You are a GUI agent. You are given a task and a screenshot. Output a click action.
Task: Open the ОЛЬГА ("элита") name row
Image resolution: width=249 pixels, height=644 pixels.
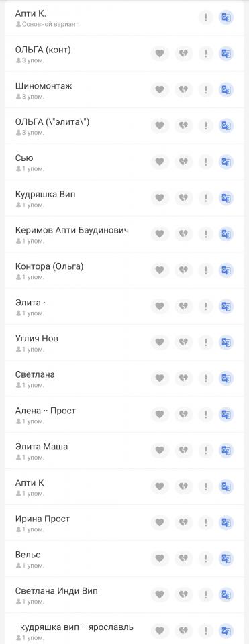[125, 126]
